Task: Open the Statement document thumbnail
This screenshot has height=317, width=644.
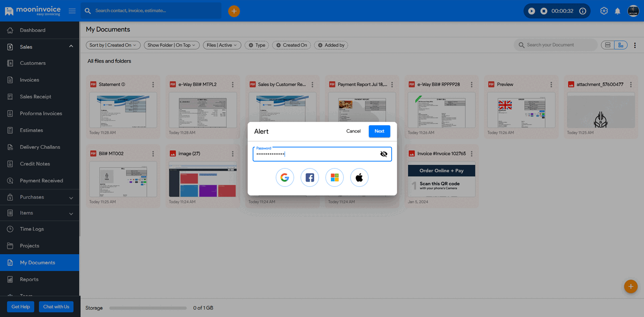Action: pyautogui.click(x=123, y=110)
